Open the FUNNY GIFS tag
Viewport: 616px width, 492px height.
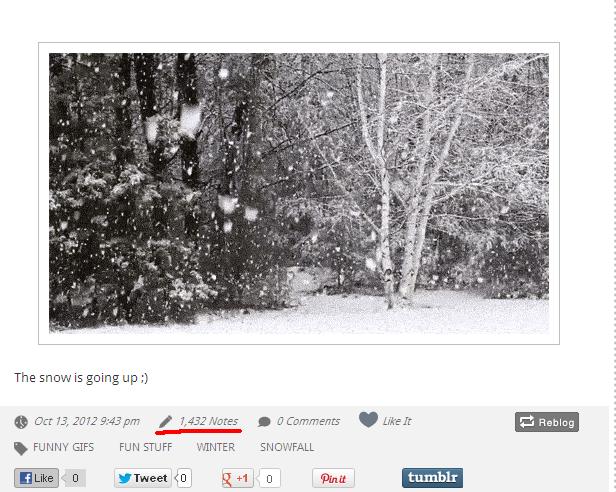[63, 447]
